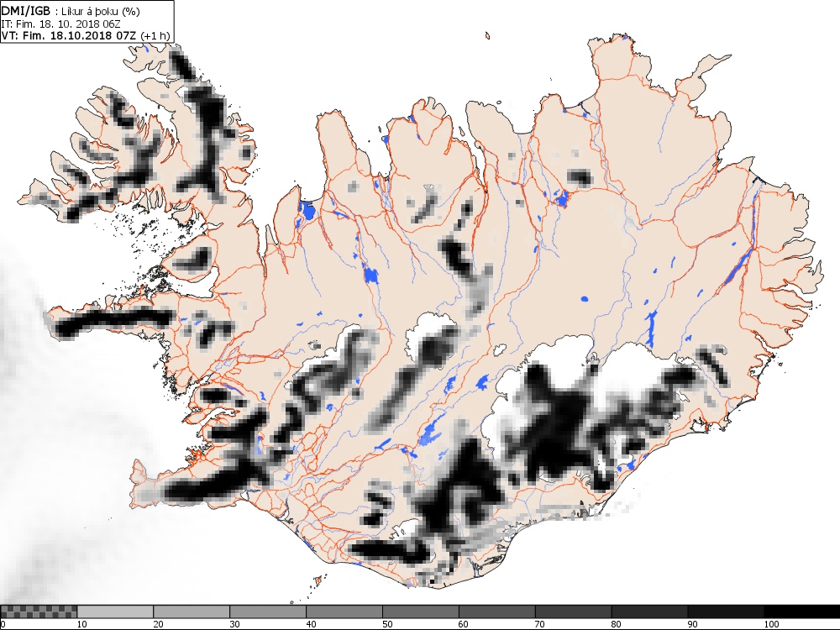Click the '100' legend label
The height and width of the screenshot is (630, 840).
click(771, 624)
